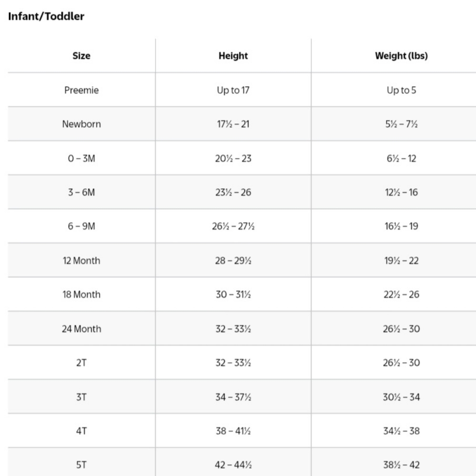476x476 pixels.
Task: Select the Height column header
Action: coord(233,56)
